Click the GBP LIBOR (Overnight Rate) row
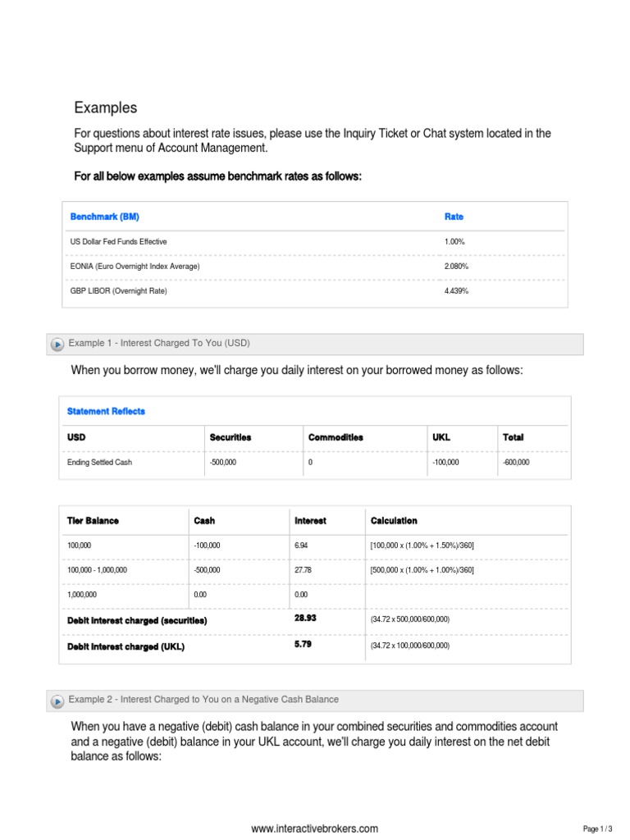The image size is (630, 840). tap(118, 291)
